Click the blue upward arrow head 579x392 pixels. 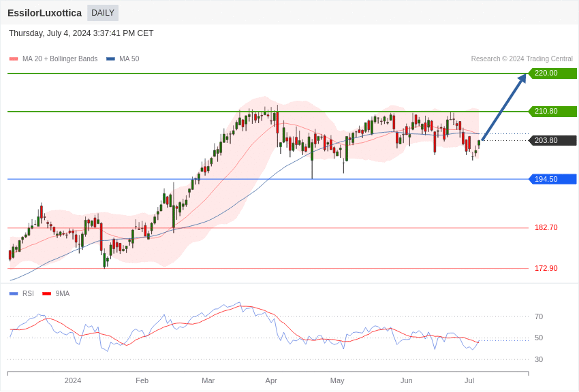(522, 79)
